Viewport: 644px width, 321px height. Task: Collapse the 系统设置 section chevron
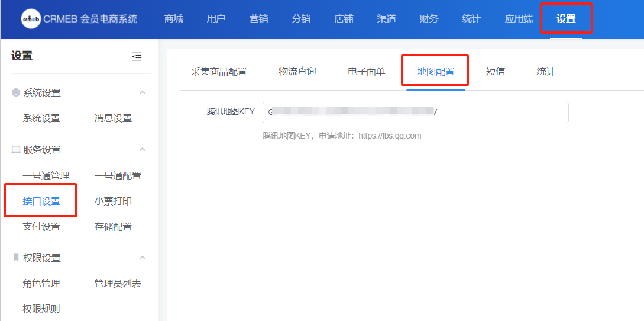[142, 93]
